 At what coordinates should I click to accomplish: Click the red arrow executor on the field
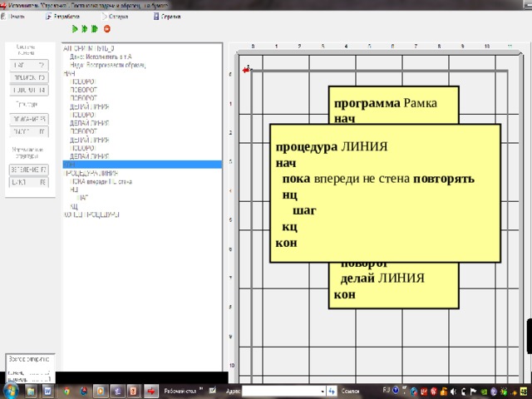247,70
